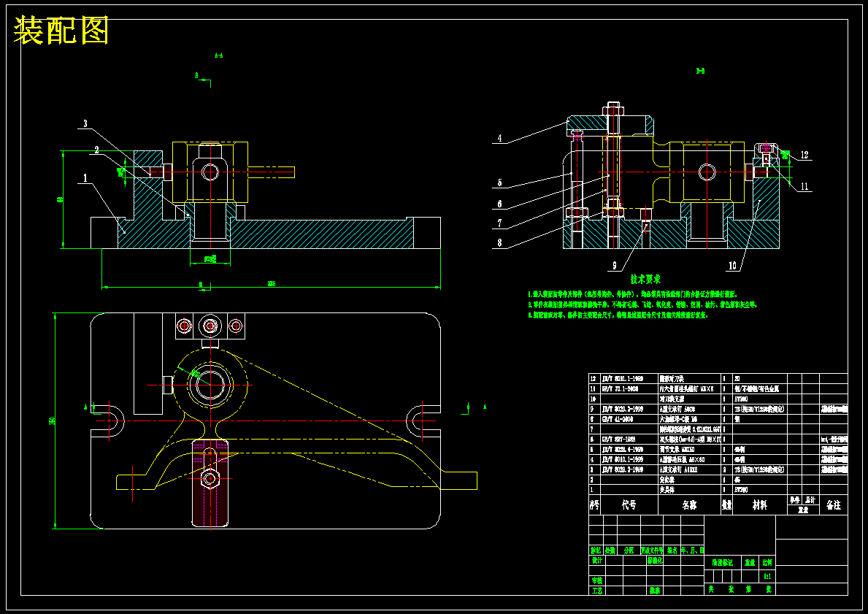
Task: Click the "材料" column header in parts list
Action: (759, 505)
